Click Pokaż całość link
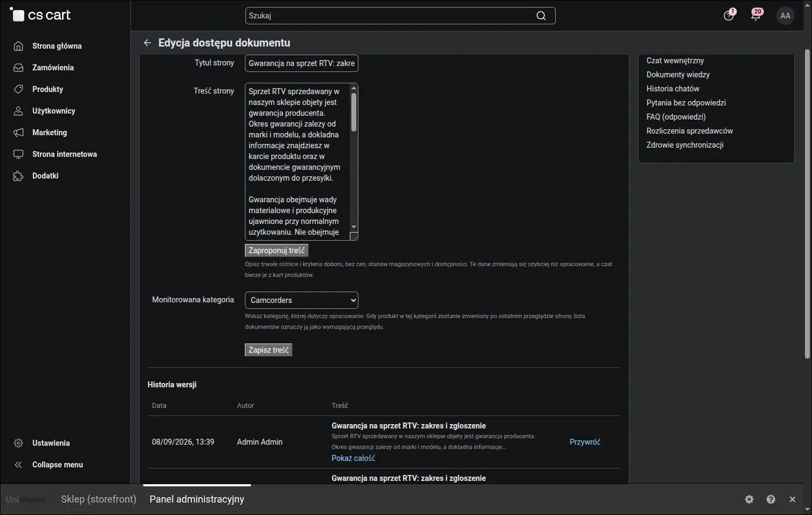The image size is (812, 515). coord(353,458)
